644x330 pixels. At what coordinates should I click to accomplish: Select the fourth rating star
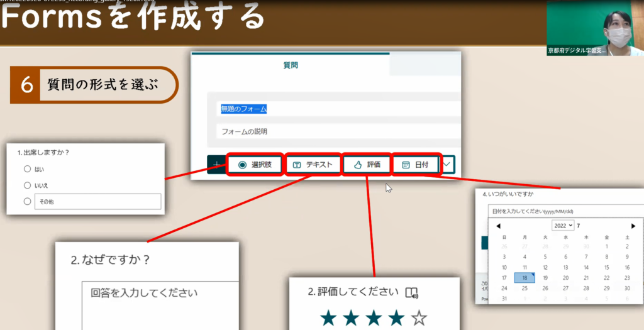pos(396,318)
